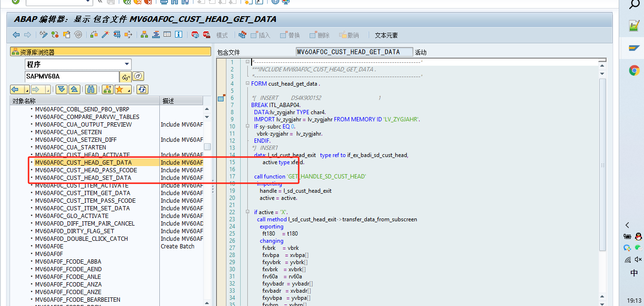The height and width of the screenshot is (306, 644).
Task: Select MV60AF0C_CUST_HEAD_SET_DATA in the tree
Action: point(83,178)
